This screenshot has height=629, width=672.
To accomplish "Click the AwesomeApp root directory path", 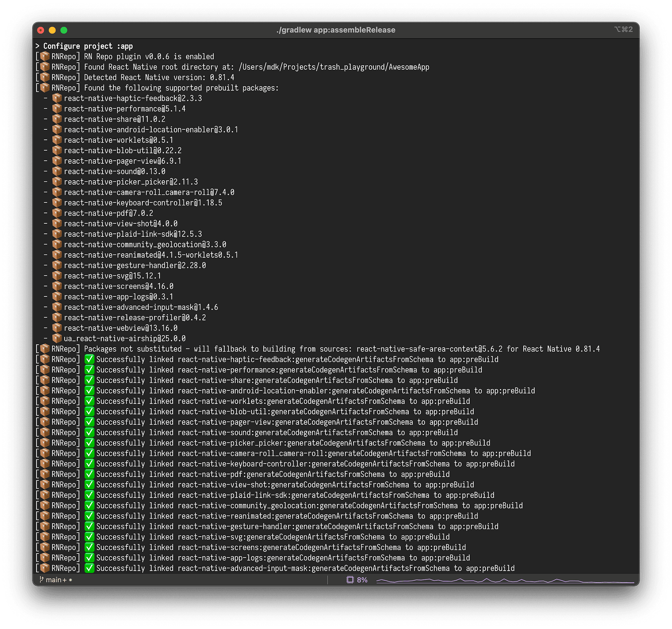I will 334,67.
